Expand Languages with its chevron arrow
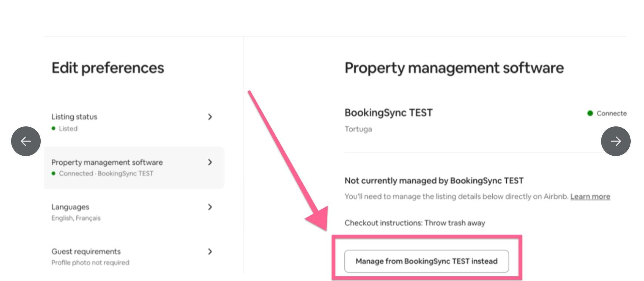 pyautogui.click(x=210, y=207)
